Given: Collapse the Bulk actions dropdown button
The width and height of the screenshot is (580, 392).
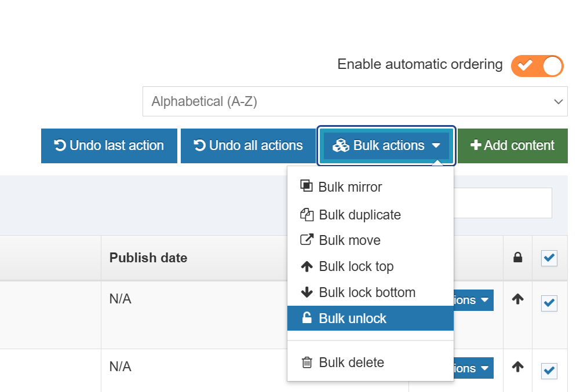Looking at the screenshot, I should click(x=386, y=146).
